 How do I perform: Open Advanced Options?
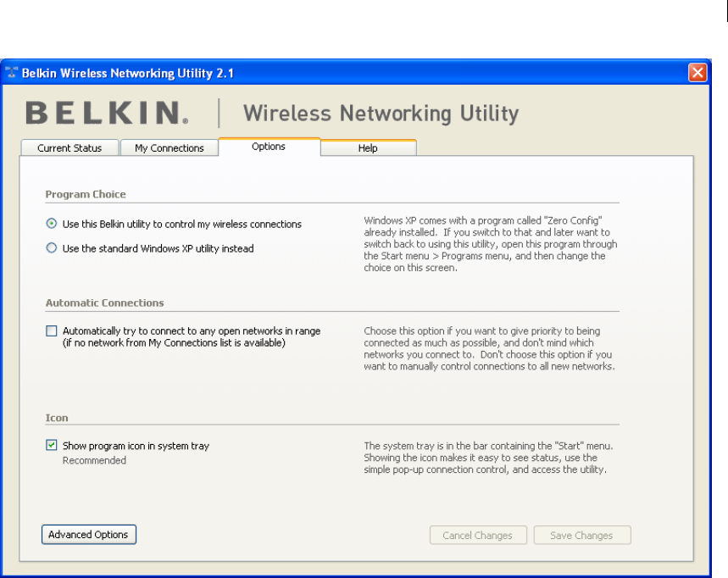pos(89,535)
